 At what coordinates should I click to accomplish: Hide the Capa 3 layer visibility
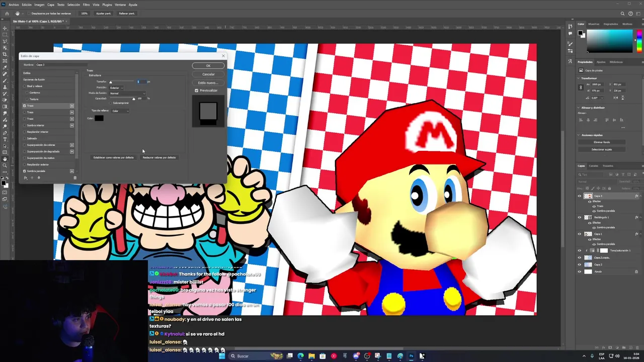[580, 196]
